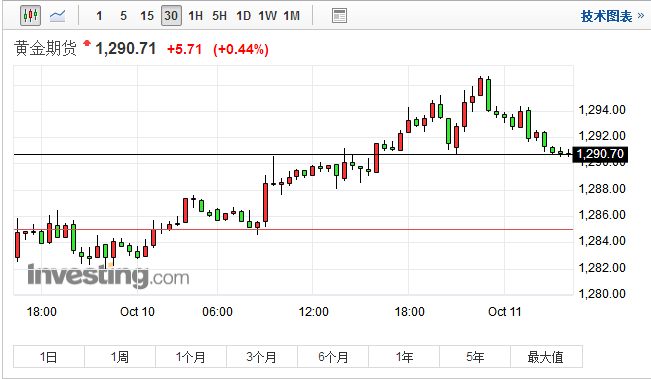Choose the 1日 time range

pyautogui.click(x=49, y=357)
